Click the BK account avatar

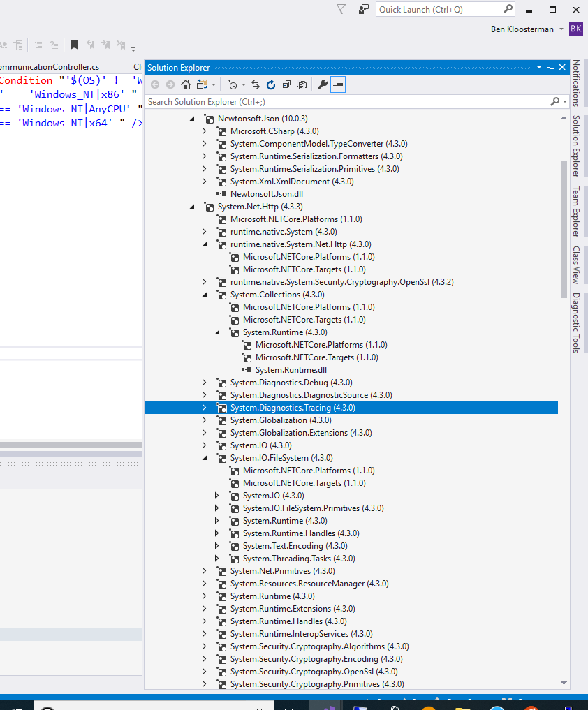576,29
